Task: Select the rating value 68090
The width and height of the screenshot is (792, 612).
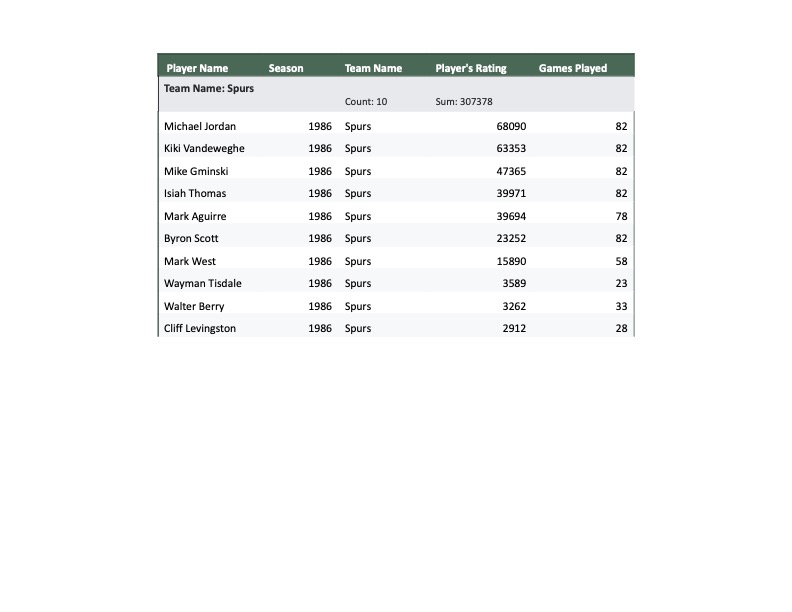Action: click(x=511, y=126)
